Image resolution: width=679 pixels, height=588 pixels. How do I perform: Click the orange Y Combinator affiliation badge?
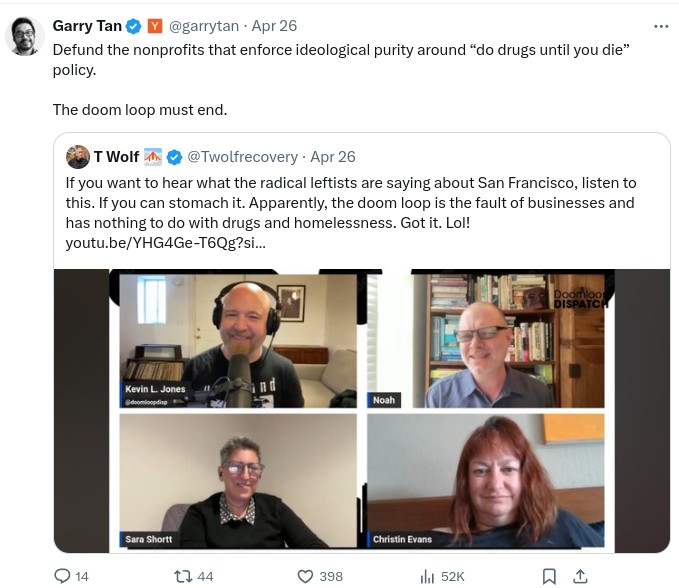tap(155, 26)
